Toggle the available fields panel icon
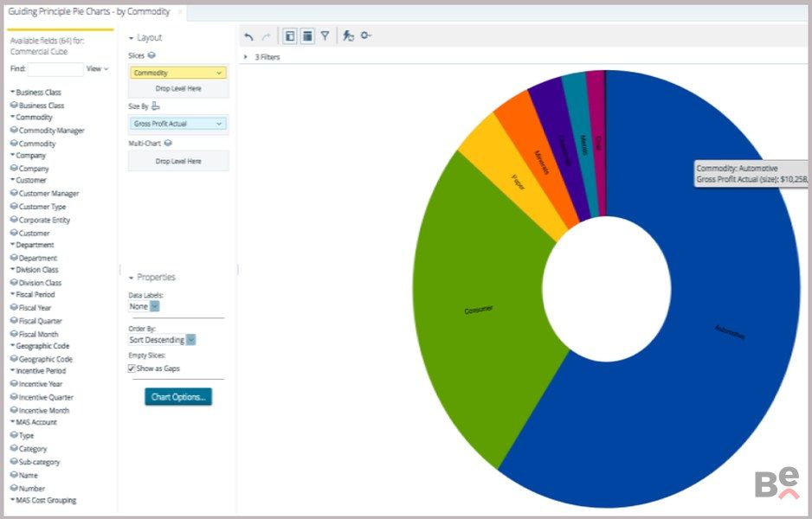The image size is (812, 519). pyautogui.click(x=290, y=35)
